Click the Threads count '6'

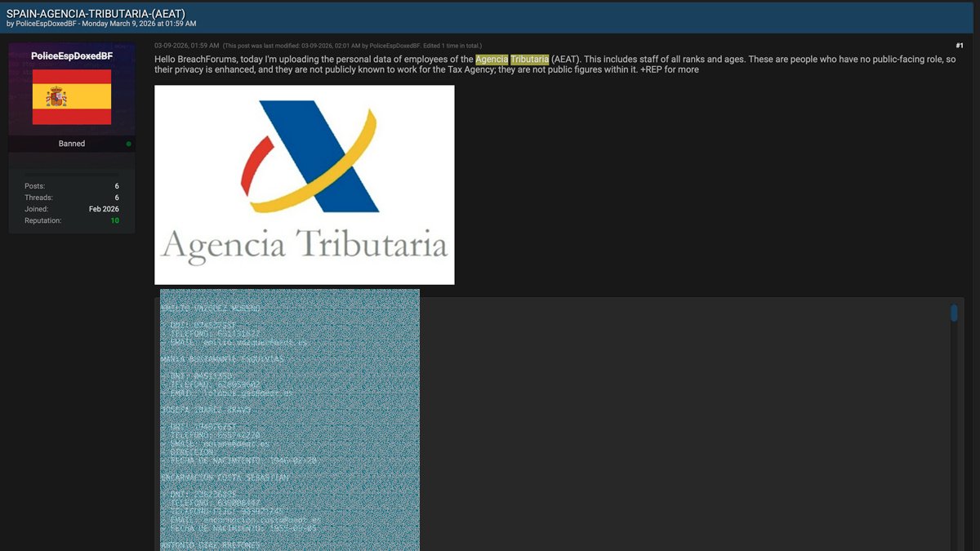[115, 197]
